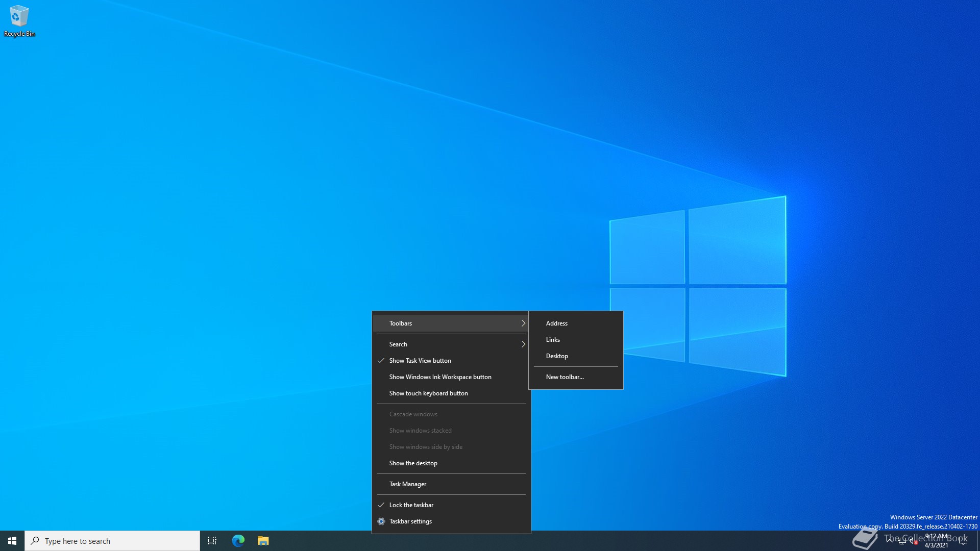The width and height of the screenshot is (980, 551).
Task: Focus the Type here to search box
Action: tap(112, 541)
